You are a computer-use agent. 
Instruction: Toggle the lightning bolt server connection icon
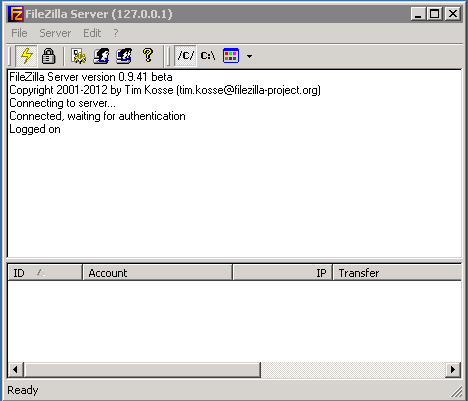tap(26, 56)
